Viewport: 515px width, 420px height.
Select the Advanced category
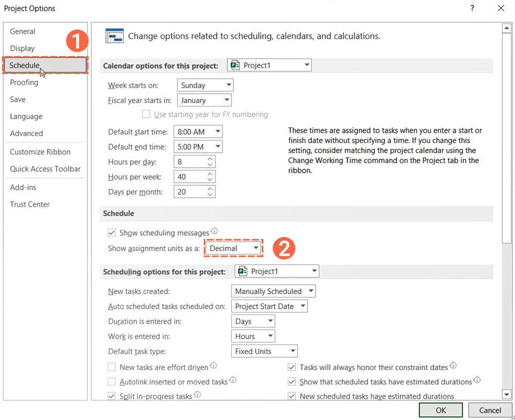45,133
